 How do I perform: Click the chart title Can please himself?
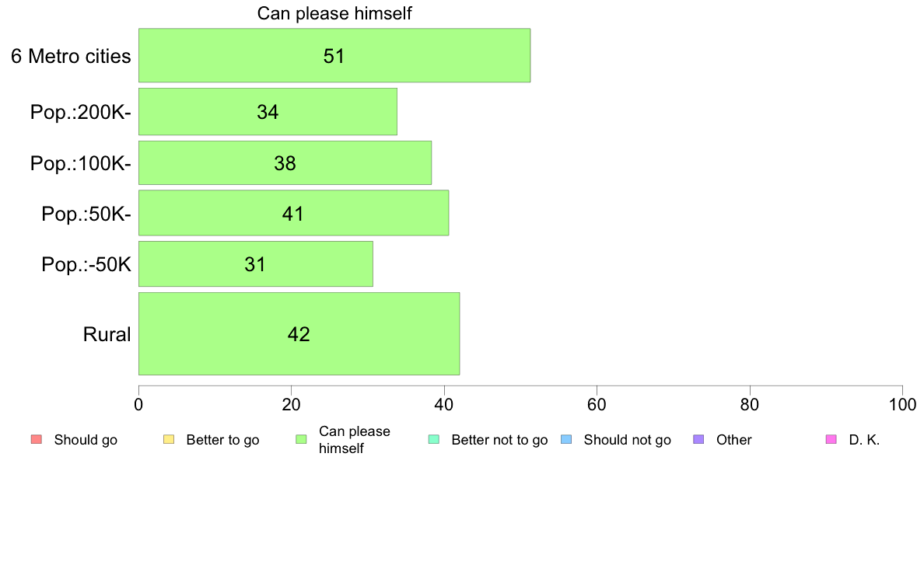click(334, 13)
